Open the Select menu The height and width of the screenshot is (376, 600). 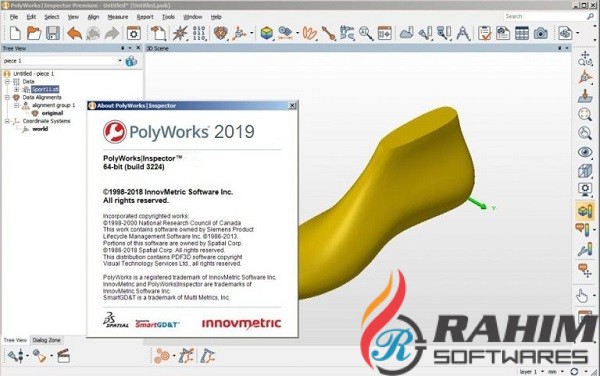tap(52, 17)
